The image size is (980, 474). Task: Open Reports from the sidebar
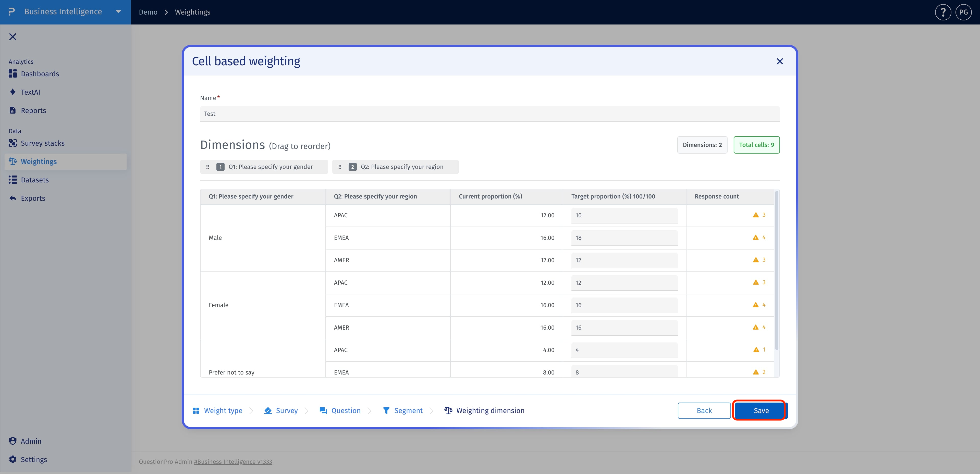point(33,110)
